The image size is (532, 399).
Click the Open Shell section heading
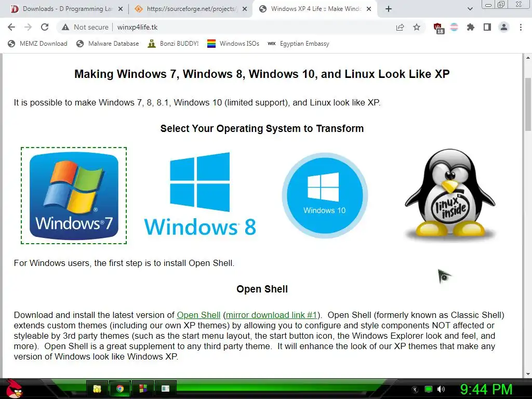coord(262,289)
